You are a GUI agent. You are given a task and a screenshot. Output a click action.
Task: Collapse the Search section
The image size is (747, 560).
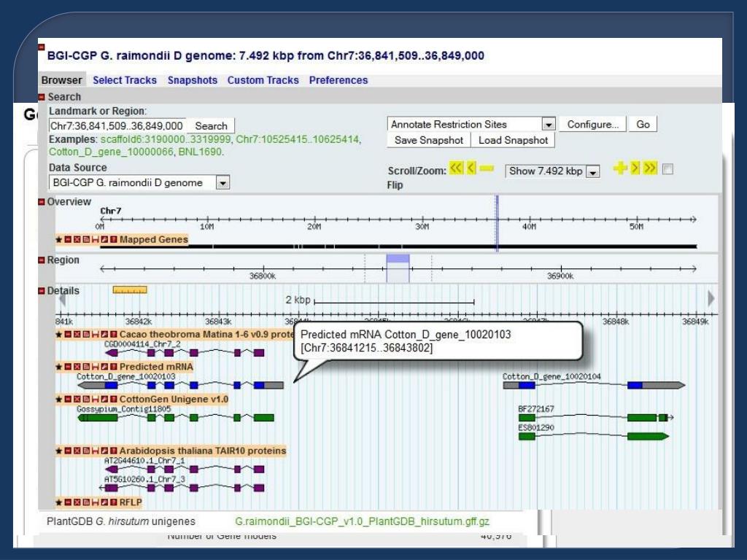42,97
